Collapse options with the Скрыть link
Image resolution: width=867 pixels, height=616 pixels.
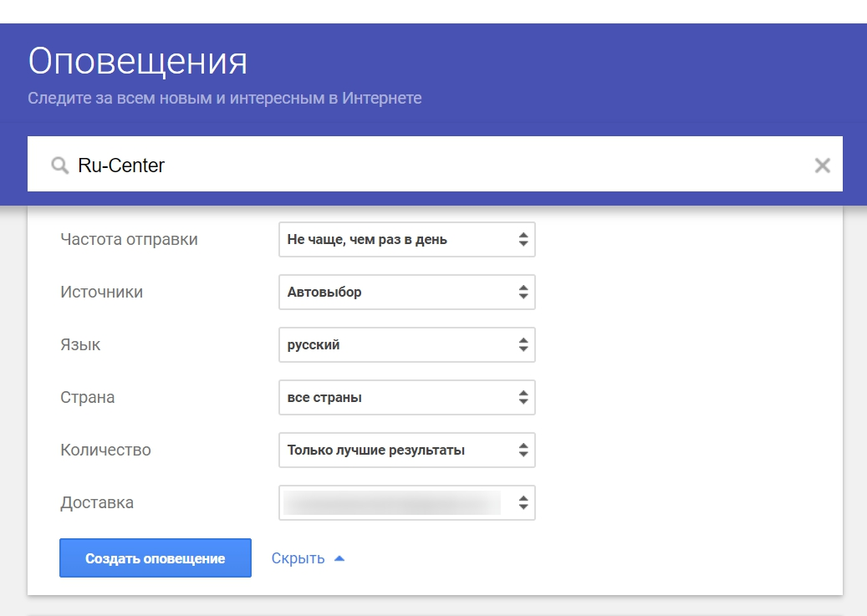tap(308, 558)
